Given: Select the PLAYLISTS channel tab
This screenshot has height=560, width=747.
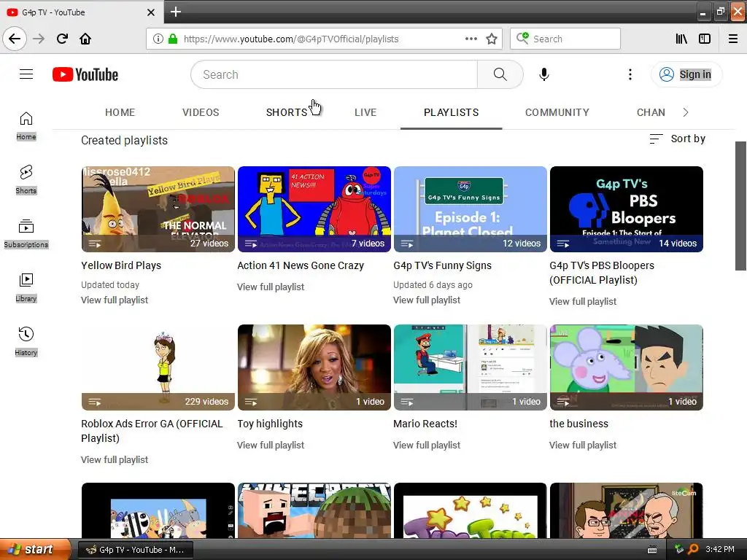Looking at the screenshot, I should click(451, 112).
